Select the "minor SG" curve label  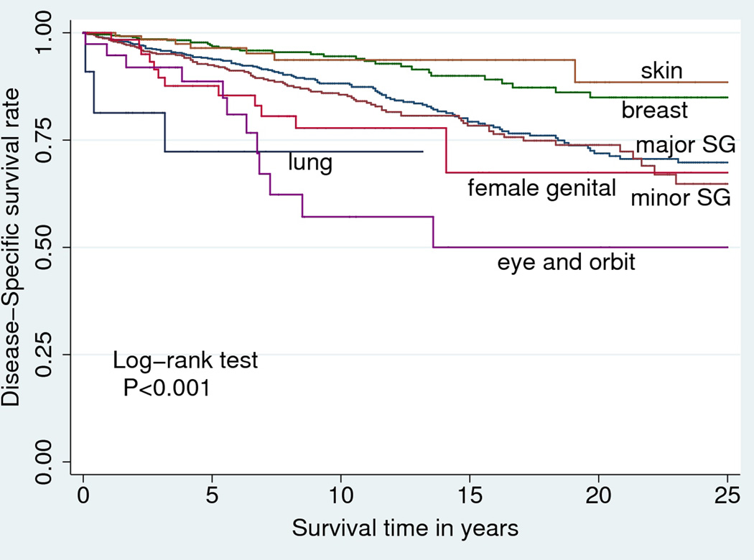pos(681,199)
